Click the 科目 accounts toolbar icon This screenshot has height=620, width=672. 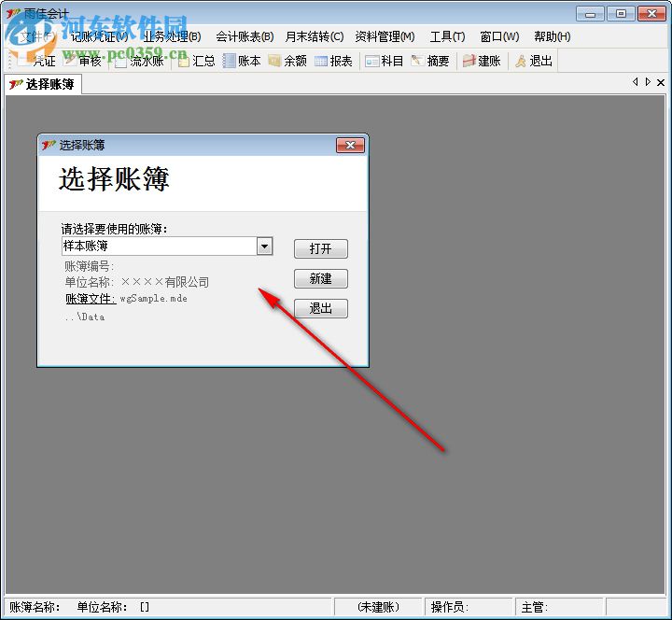[385, 61]
